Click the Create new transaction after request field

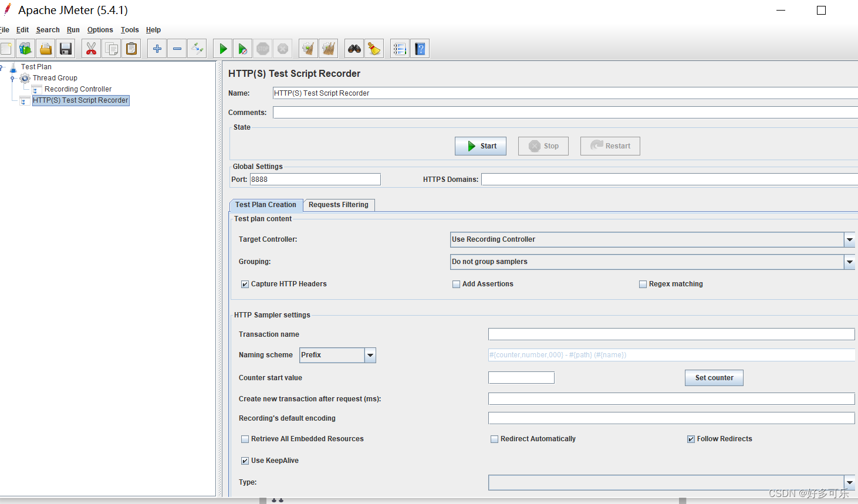pos(671,399)
